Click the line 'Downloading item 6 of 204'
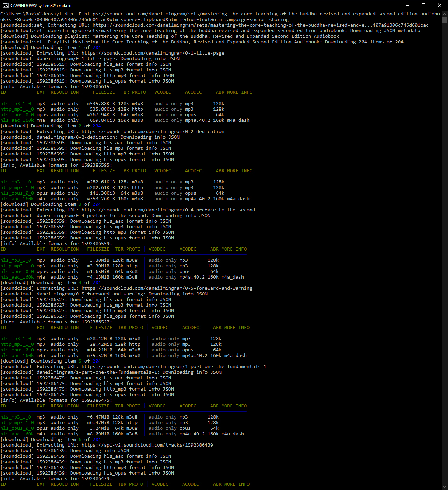This screenshot has width=448, height=490. tap(51, 440)
